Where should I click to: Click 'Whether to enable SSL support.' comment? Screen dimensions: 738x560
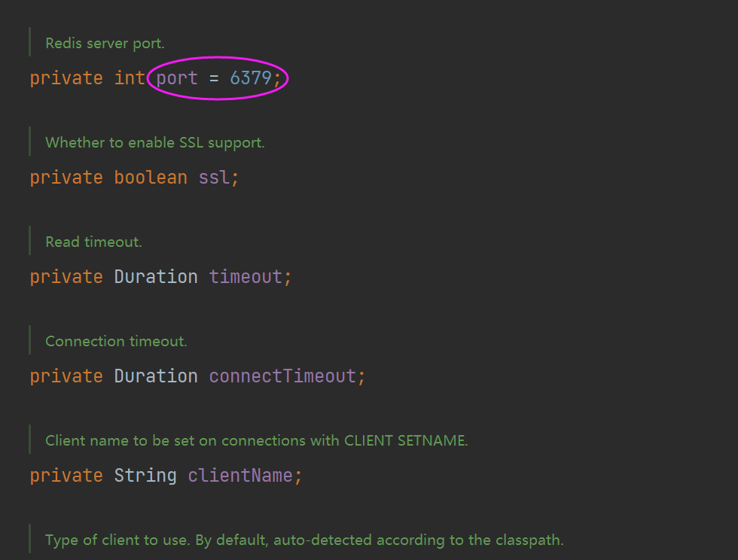[155, 143]
